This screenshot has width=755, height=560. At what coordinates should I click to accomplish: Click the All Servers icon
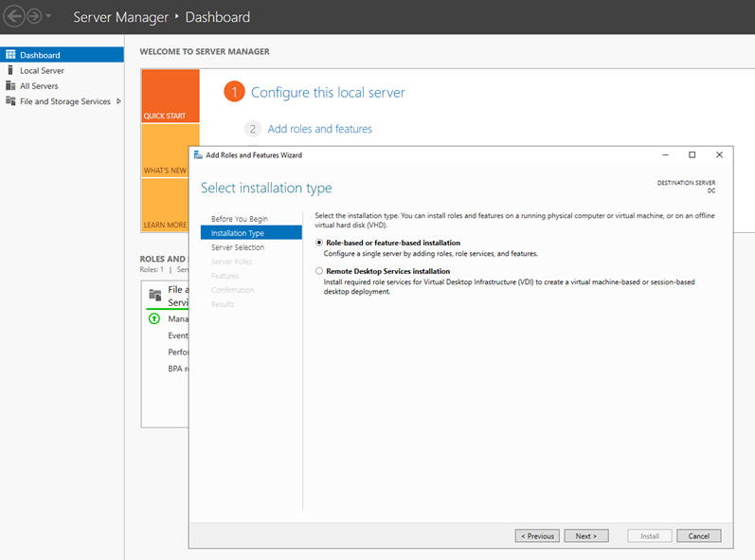pos(10,86)
